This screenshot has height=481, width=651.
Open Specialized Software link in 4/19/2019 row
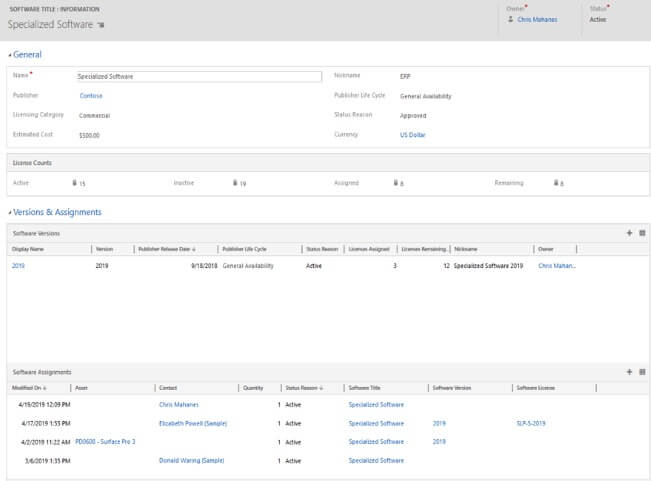376,405
